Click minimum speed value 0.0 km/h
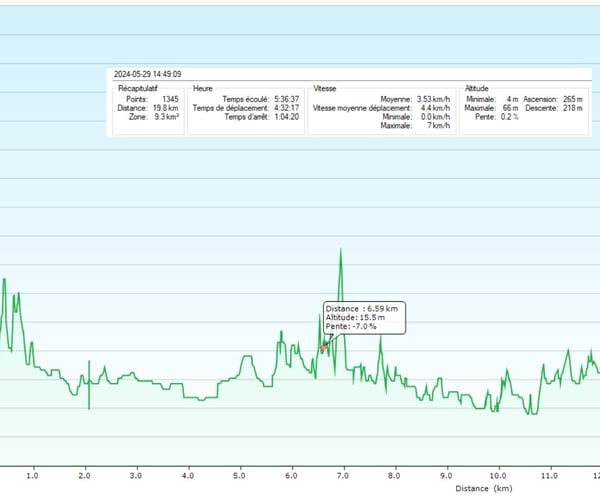 point(435,117)
